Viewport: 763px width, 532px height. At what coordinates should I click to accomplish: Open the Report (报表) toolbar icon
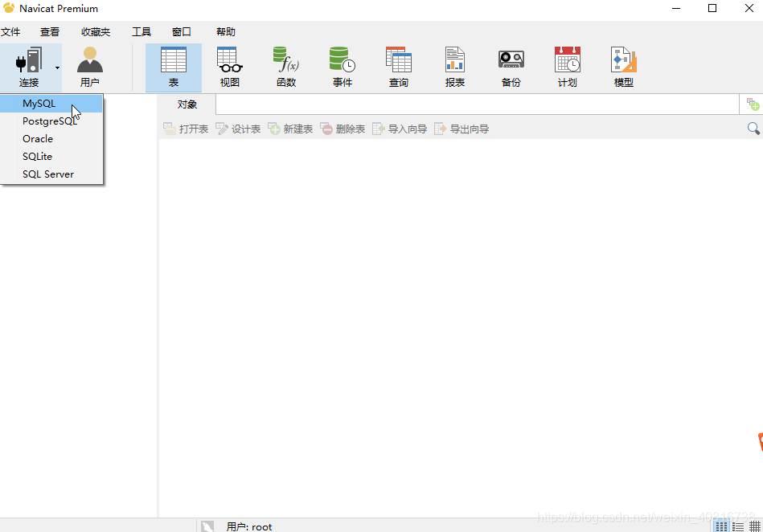[455, 68]
